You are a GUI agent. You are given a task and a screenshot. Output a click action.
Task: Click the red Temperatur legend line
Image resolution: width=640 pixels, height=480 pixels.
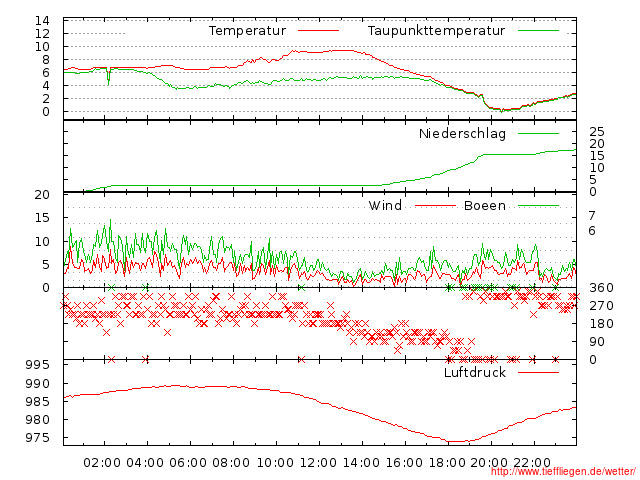click(x=318, y=31)
